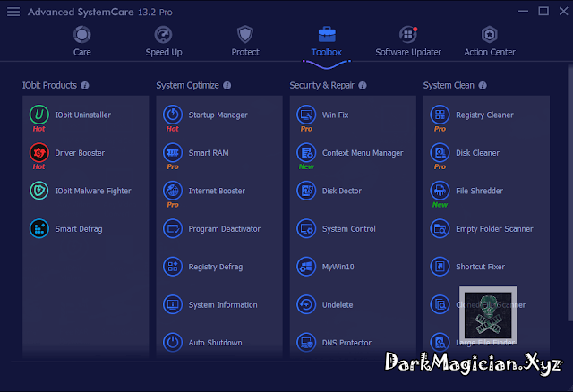Click the Driver Booster label

tap(80, 153)
